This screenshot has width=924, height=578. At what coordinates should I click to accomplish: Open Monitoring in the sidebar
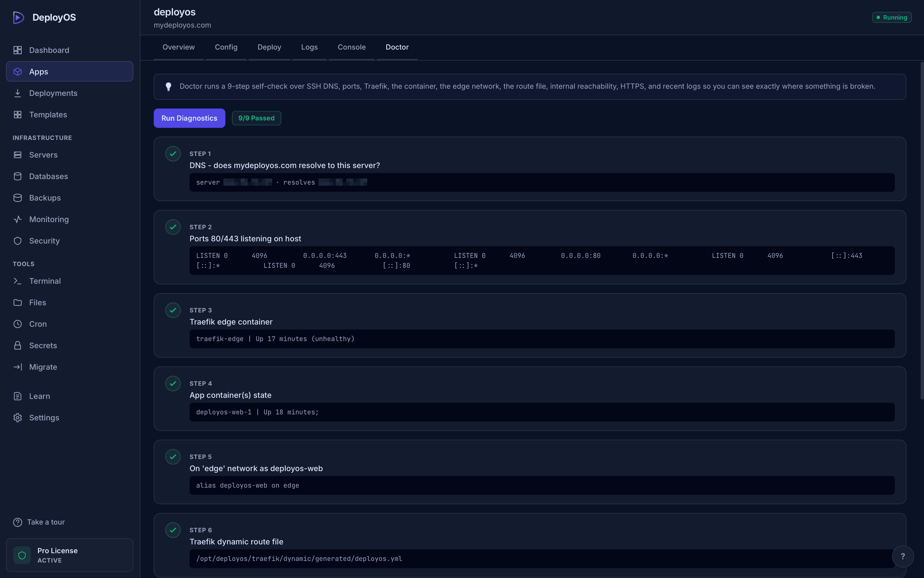tap(70, 219)
